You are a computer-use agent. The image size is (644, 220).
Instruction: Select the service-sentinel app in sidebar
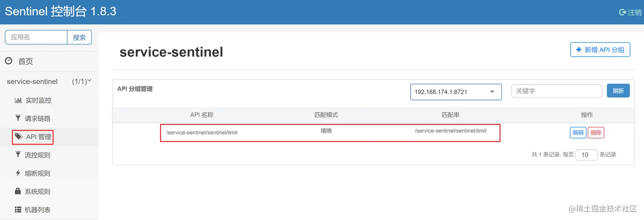click(x=32, y=81)
